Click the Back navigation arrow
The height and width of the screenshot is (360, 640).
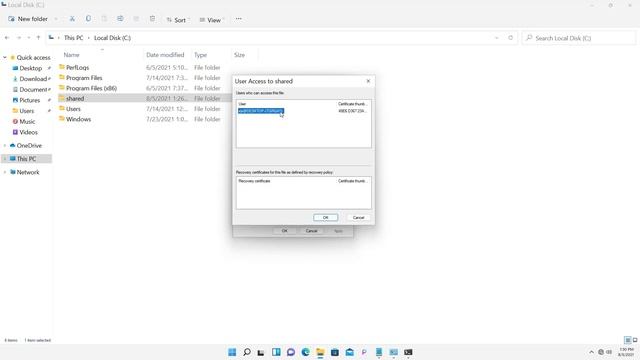7,38
